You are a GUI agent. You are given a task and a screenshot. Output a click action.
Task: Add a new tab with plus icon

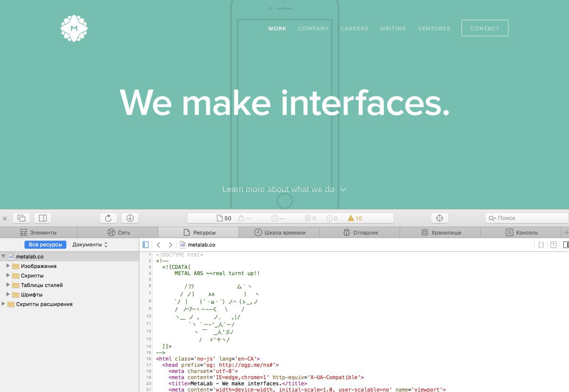(x=566, y=232)
